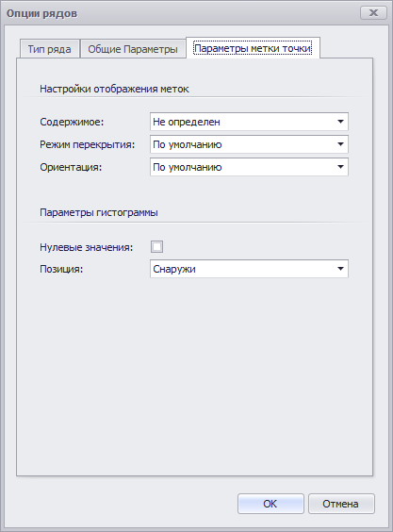This screenshot has width=393, height=532.
Task: Click the Содержимое label
Action: (72, 122)
